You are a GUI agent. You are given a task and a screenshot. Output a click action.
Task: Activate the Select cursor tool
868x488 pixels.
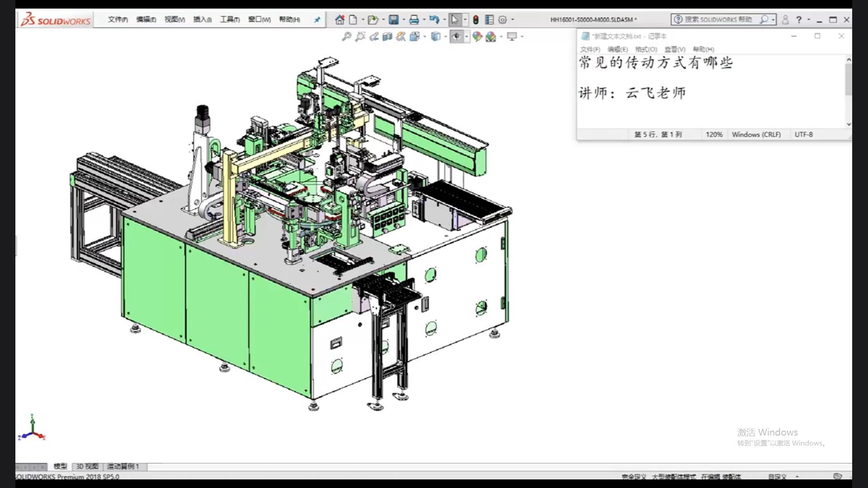[455, 19]
